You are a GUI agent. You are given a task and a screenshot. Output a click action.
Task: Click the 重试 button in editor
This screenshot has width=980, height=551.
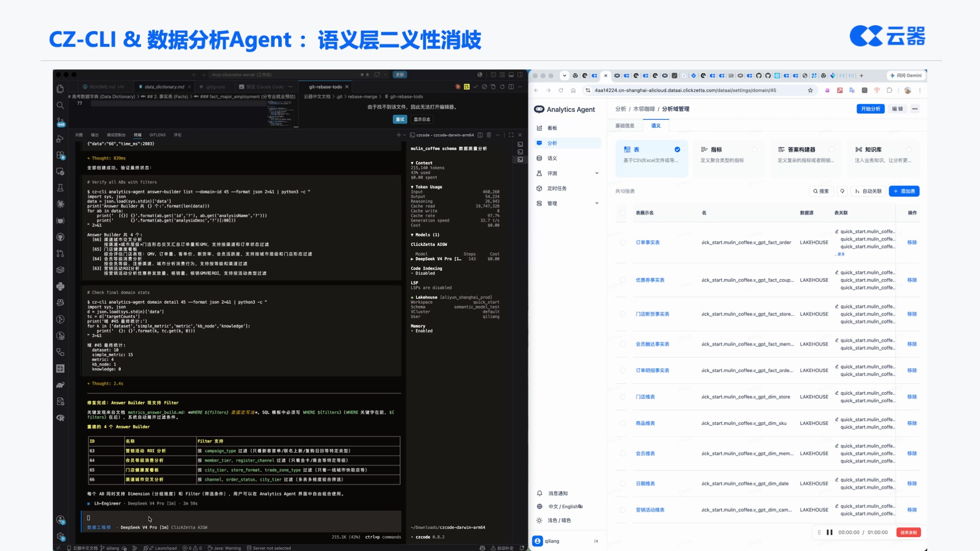(x=400, y=119)
